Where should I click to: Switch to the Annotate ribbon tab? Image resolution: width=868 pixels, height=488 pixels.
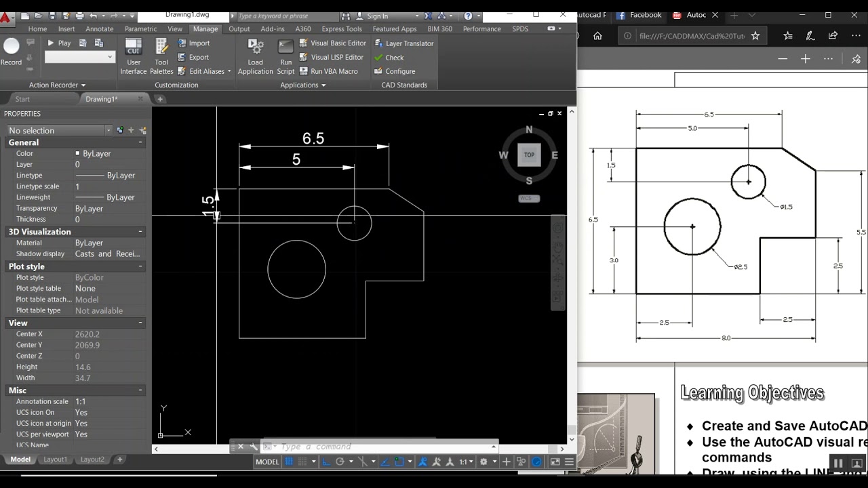click(100, 28)
